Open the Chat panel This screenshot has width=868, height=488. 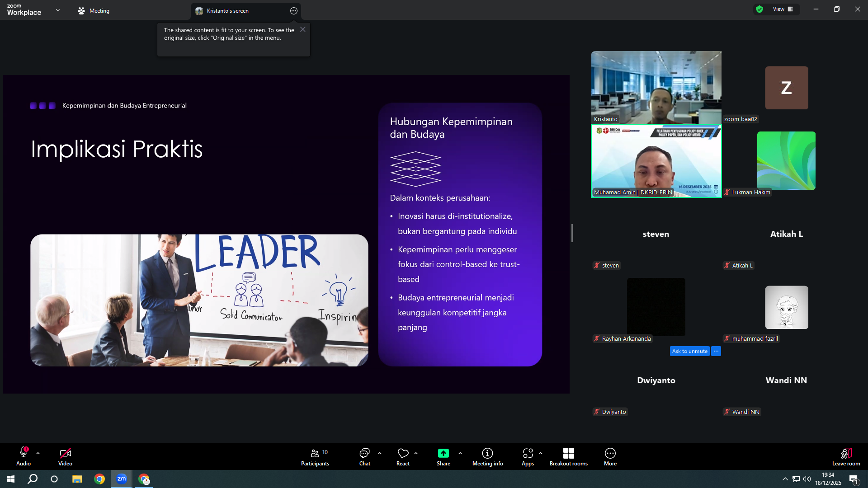[x=364, y=456]
